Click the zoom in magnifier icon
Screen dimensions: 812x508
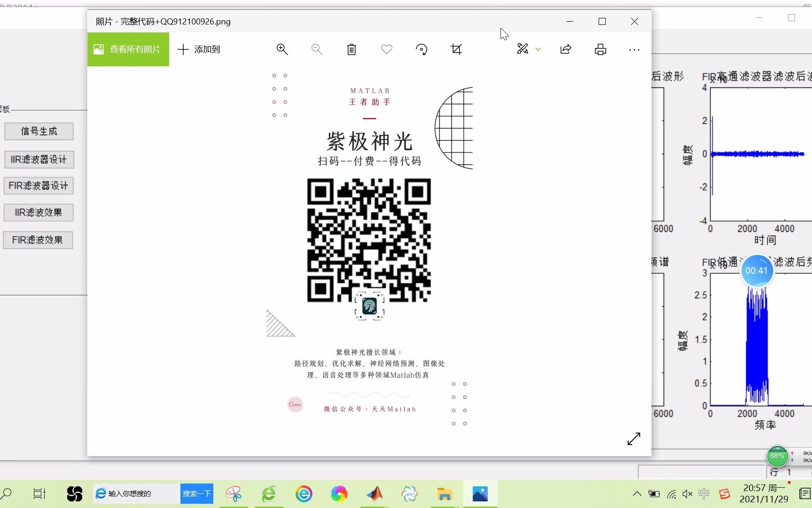[x=282, y=49]
